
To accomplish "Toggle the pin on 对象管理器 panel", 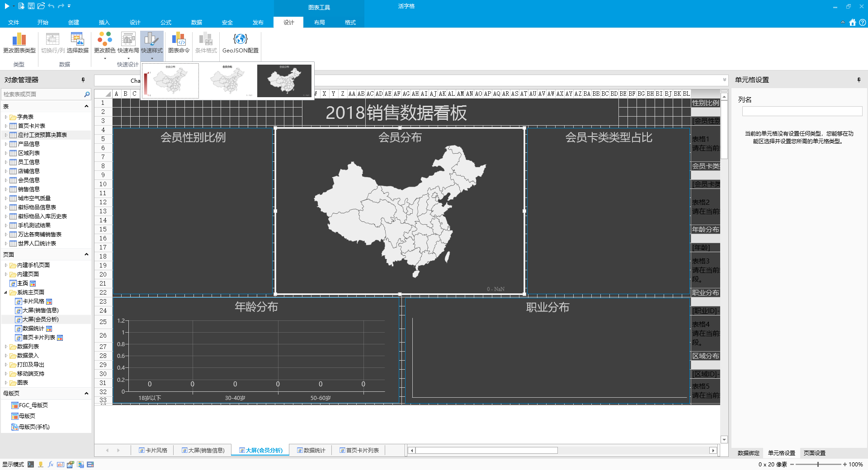I will click(x=83, y=80).
